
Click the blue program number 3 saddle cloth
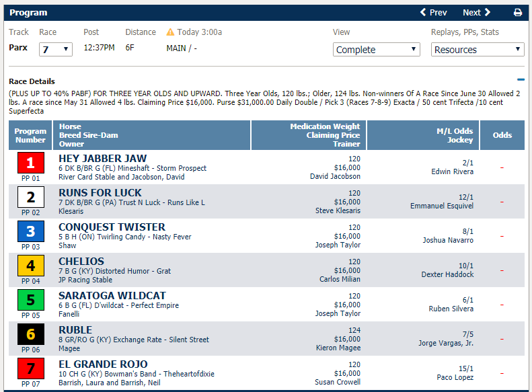tap(31, 231)
